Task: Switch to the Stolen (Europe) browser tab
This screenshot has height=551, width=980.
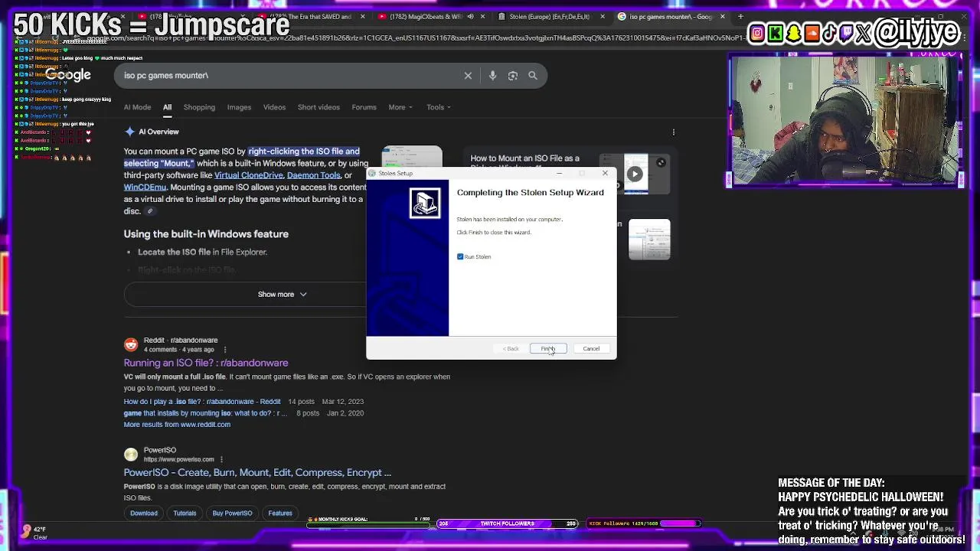Action: click(x=550, y=16)
